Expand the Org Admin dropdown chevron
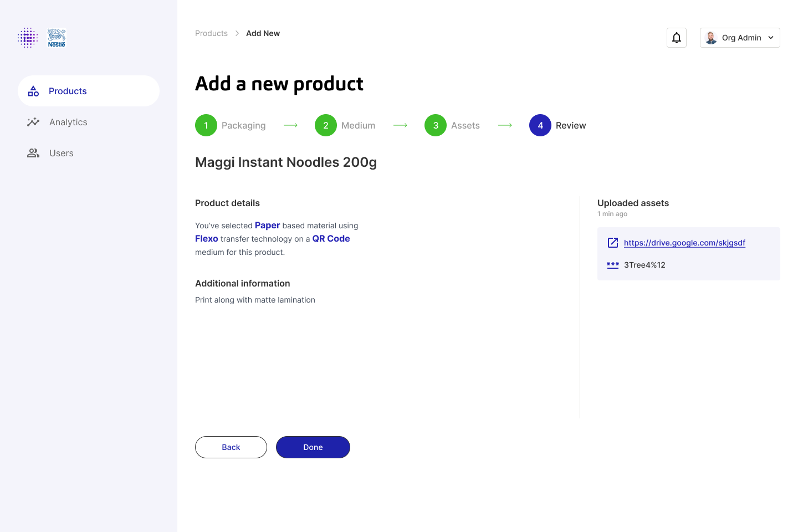 click(x=771, y=38)
